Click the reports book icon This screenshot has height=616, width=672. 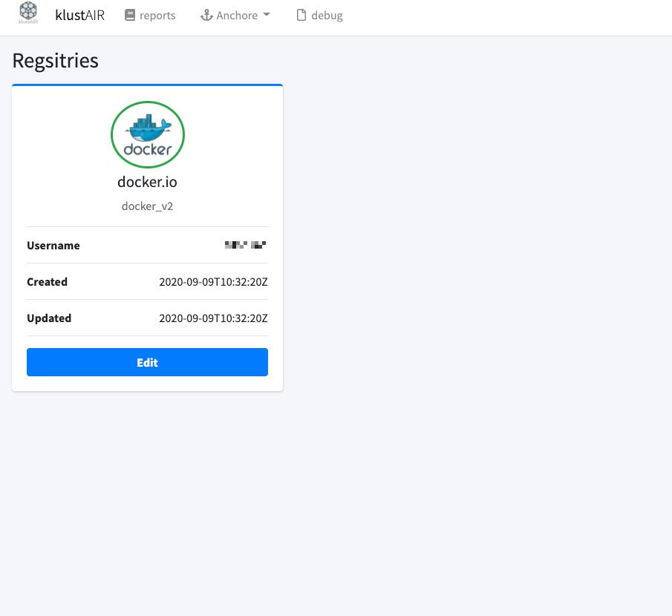[129, 16]
